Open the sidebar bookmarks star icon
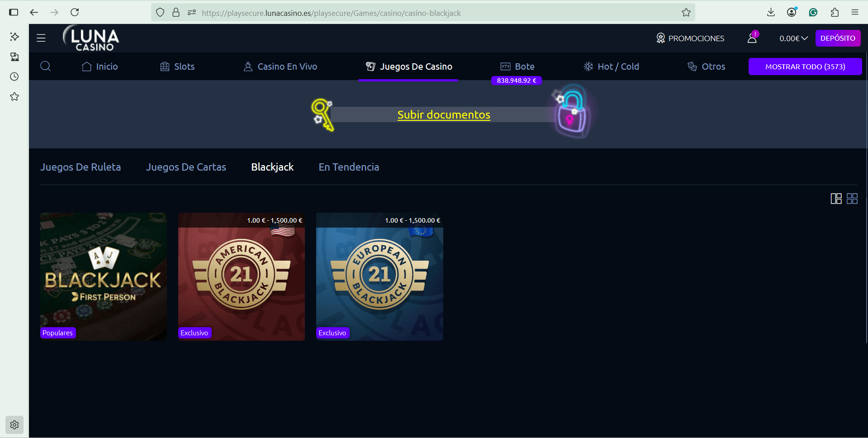868x438 pixels. click(14, 96)
